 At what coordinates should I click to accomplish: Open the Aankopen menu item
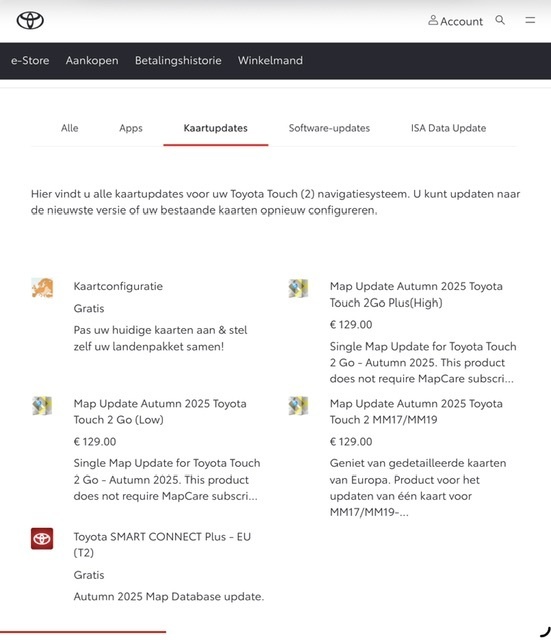[x=92, y=61]
